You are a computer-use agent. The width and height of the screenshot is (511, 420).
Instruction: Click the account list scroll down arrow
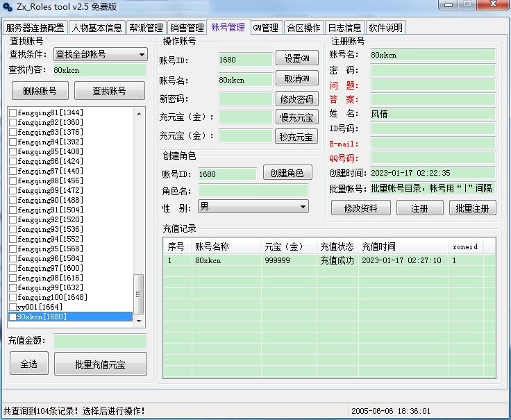pos(139,321)
